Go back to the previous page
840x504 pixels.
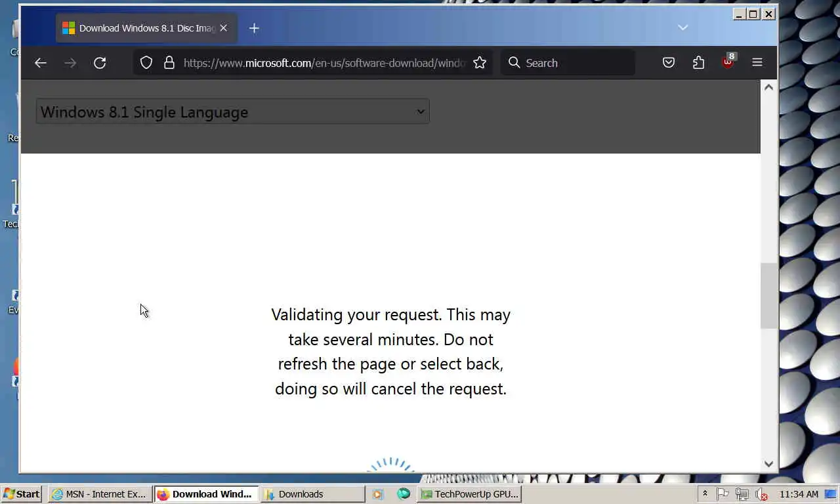click(x=41, y=63)
